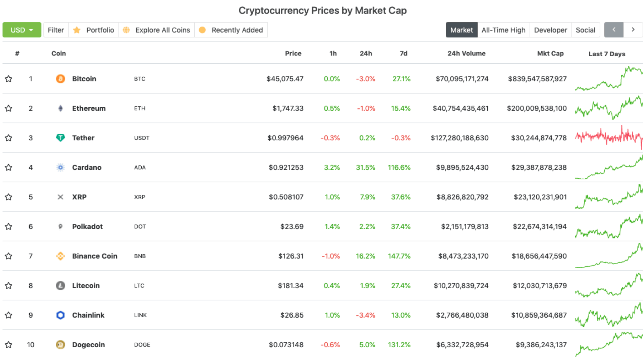The image size is (644, 358).
Task: Open the Explore All Coins link
Action: tap(156, 30)
